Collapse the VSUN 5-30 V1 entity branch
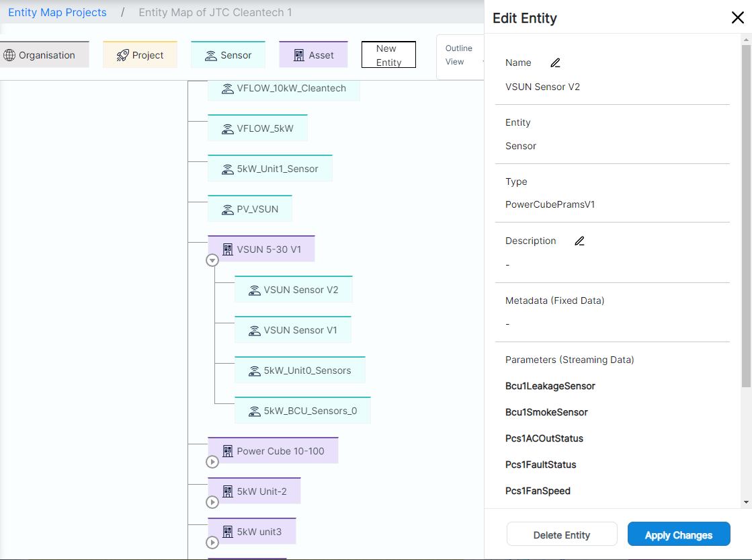The image size is (752, 560). [212, 260]
